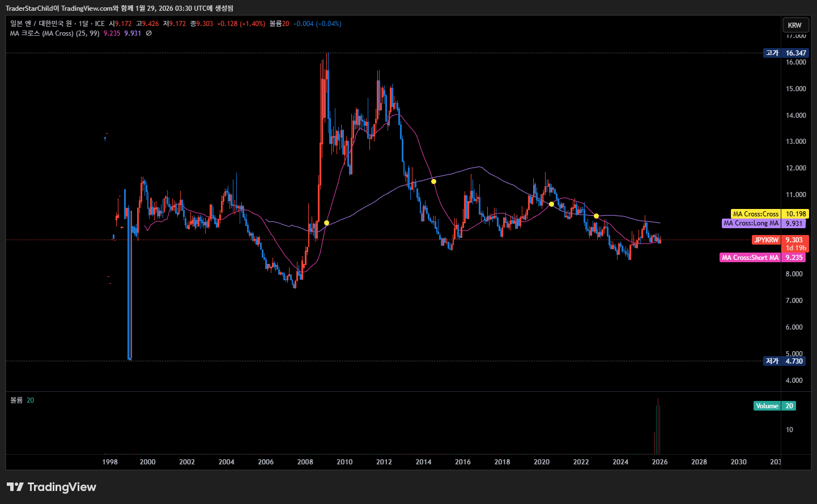Screen dimensions: 817x504
Task: Open the KRW currency selector
Action: click(x=794, y=25)
